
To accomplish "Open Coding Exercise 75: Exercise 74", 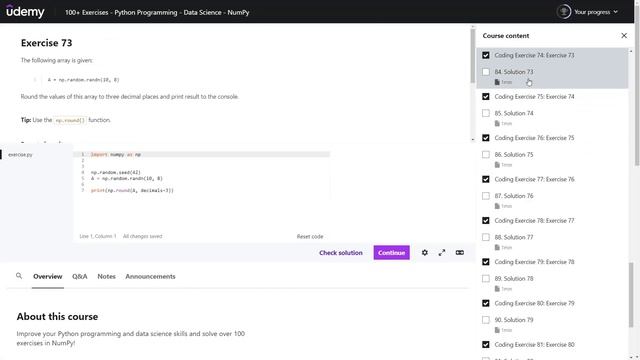I will tap(534, 97).
